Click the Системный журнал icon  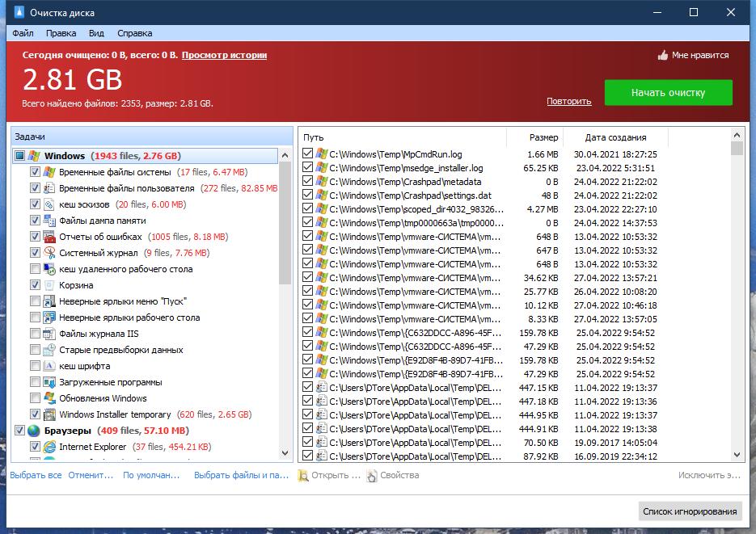(49, 253)
